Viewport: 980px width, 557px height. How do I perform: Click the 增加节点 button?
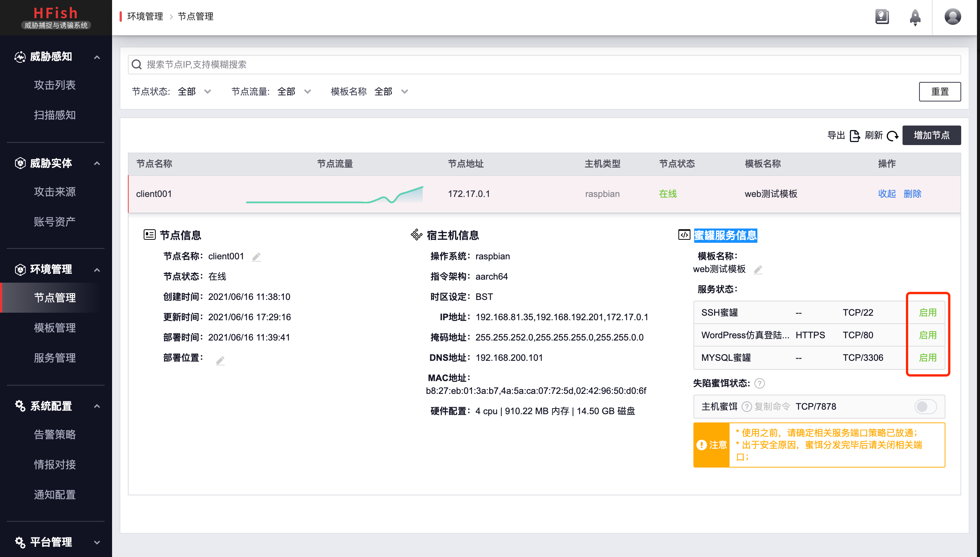pyautogui.click(x=931, y=135)
